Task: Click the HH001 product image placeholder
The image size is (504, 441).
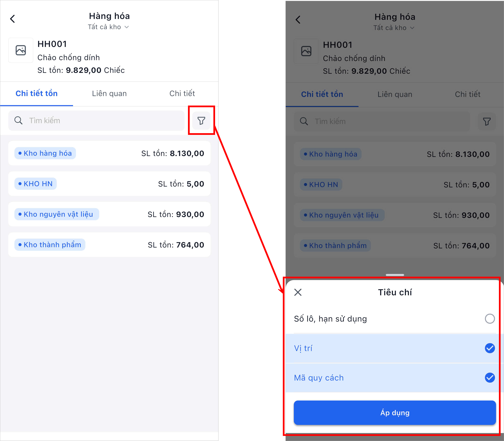Action: [21, 50]
